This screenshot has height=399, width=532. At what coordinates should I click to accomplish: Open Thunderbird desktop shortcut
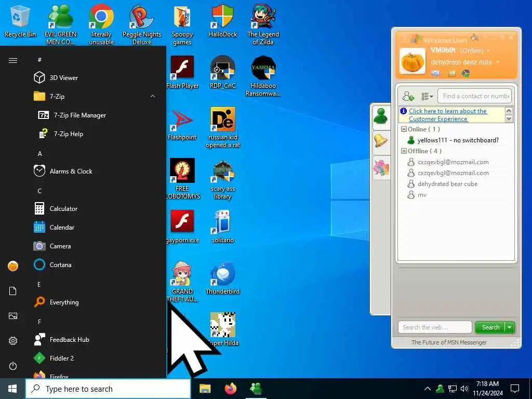pyautogui.click(x=222, y=278)
